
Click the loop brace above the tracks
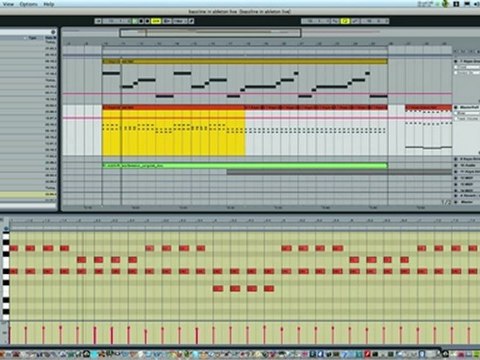(x=245, y=49)
